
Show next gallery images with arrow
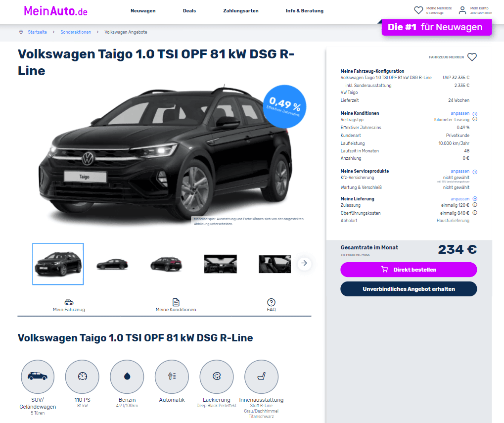coord(304,263)
